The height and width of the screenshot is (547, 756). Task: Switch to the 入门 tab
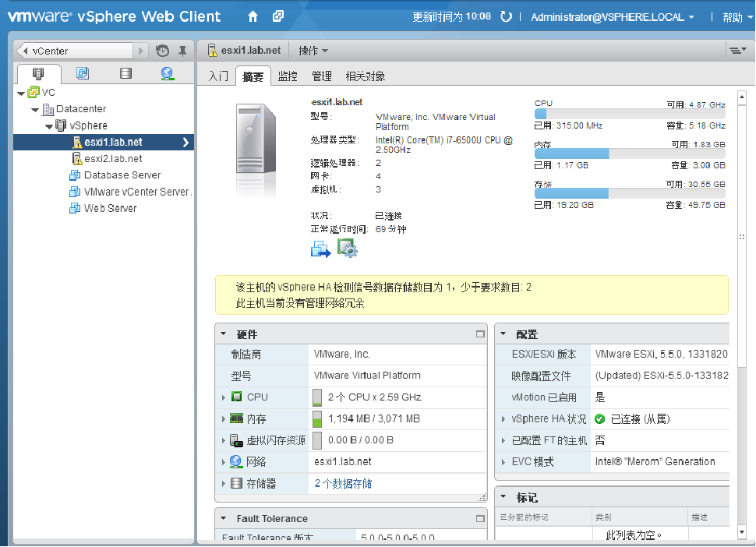tap(218, 76)
